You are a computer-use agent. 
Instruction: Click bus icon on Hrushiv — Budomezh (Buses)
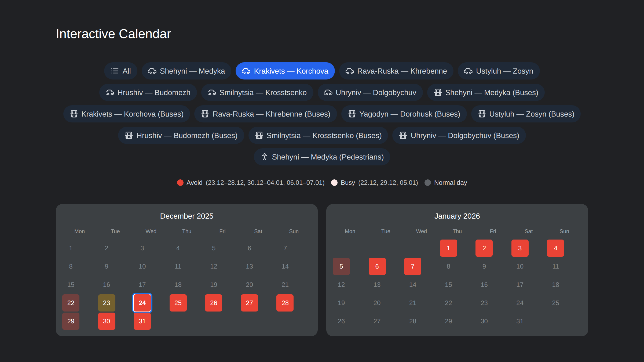click(129, 135)
